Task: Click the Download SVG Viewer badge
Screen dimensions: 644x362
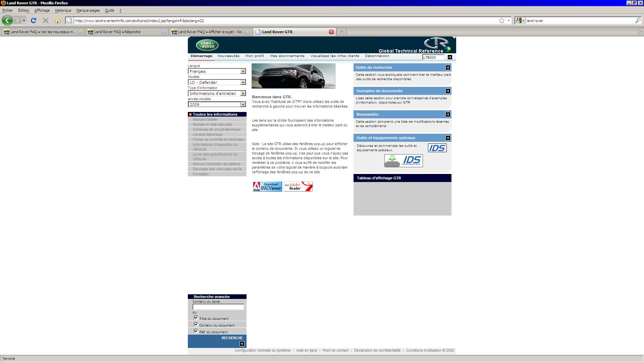Action: point(267,187)
